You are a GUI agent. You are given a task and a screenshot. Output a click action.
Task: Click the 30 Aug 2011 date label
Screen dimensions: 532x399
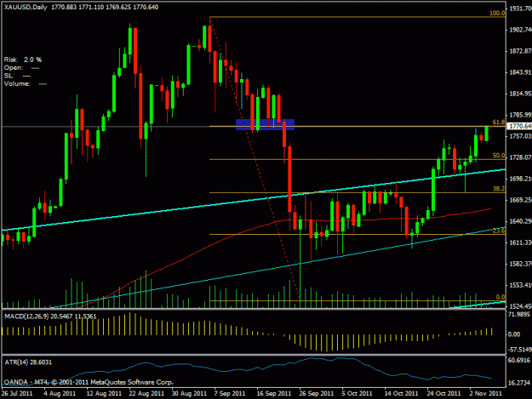pyautogui.click(x=189, y=394)
